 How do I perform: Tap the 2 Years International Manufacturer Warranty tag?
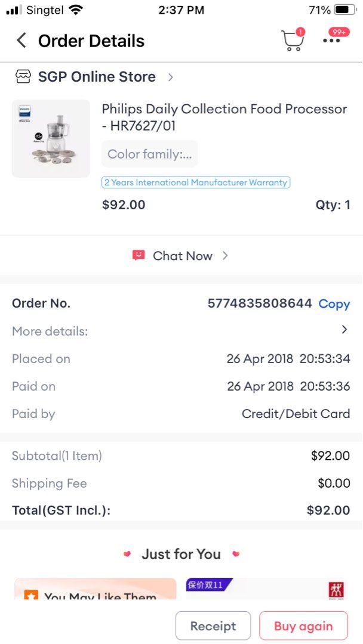pyautogui.click(x=196, y=182)
